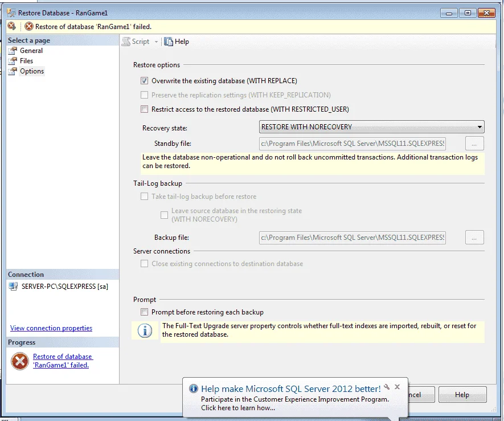Image resolution: width=504 pixels, height=421 pixels.
Task: Click Help make Microsoft SQL Server 2012 better
Action: click(x=290, y=389)
